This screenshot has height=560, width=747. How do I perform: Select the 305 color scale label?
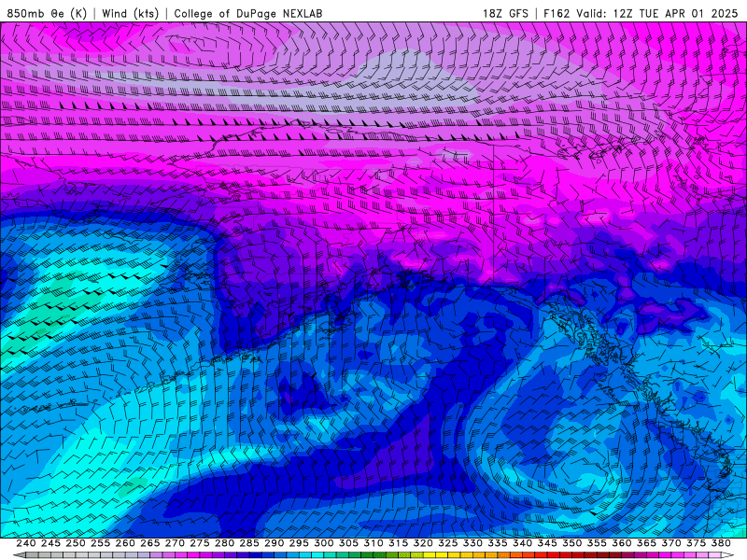click(348, 543)
